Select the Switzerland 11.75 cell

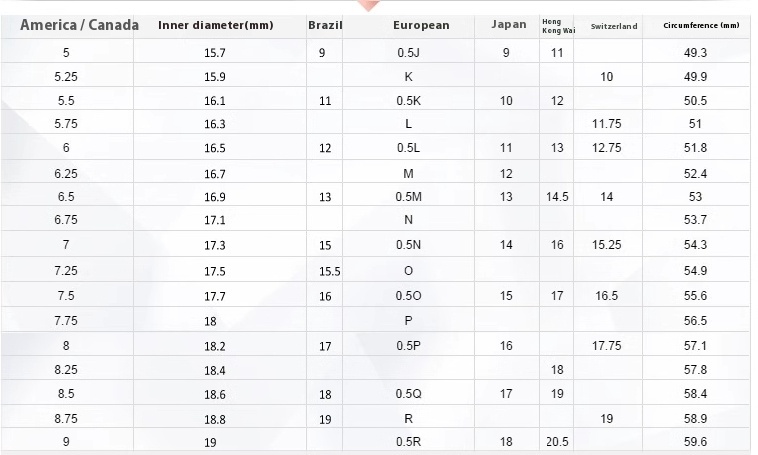pos(607,124)
